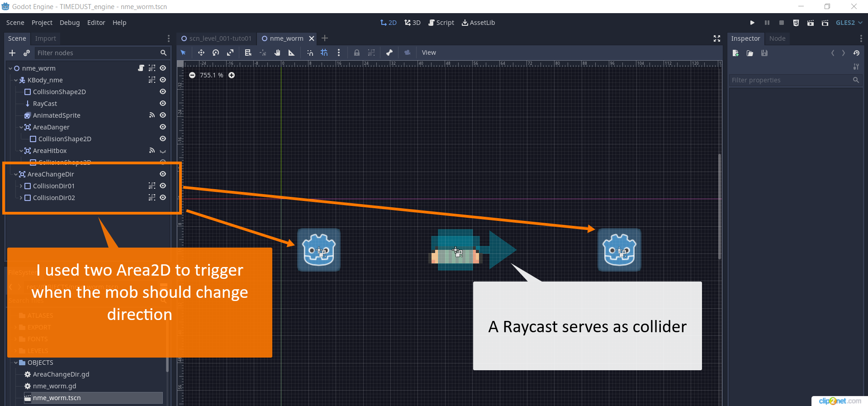Activate the Pan Mode hand tool
This screenshot has height=406, width=868.
click(277, 53)
